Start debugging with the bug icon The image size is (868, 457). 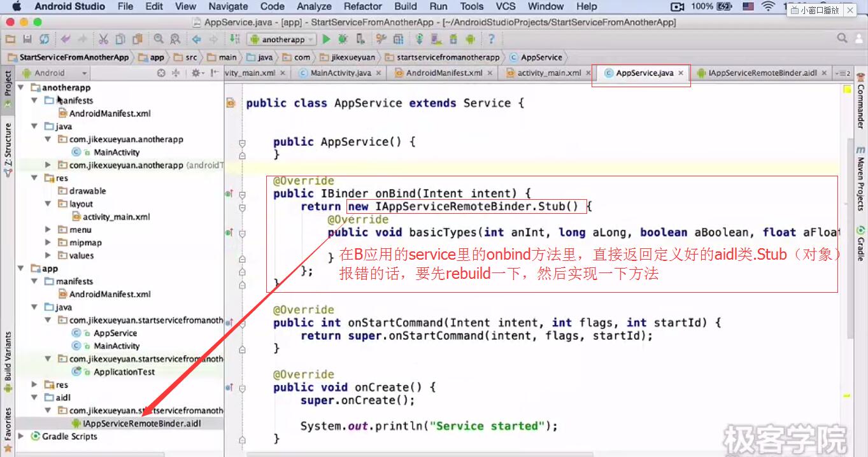click(x=343, y=39)
